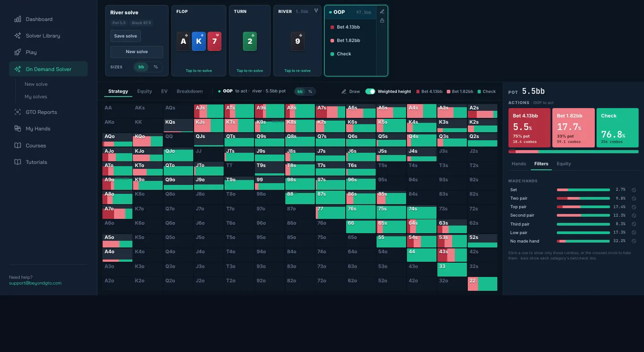This screenshot has height=352, width=644.
Task: Click the branch icon on the River card
Action: pos(316,11)
